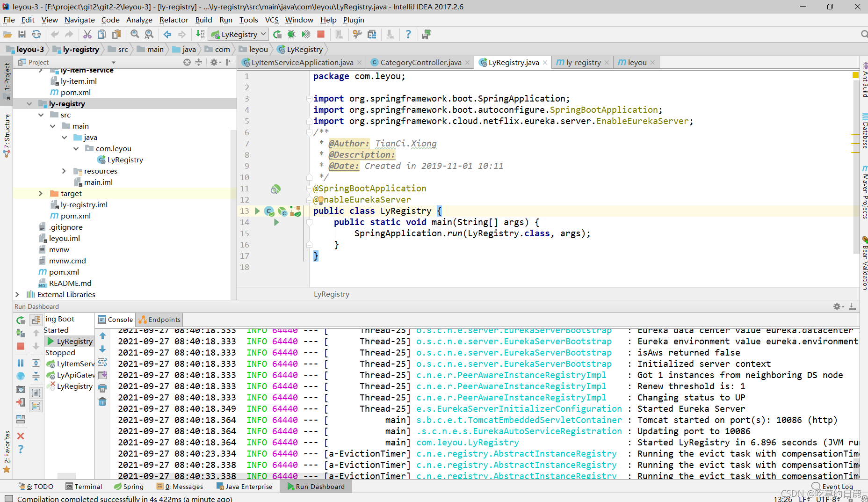This screenshot has width=868, height=502.
Task: Collapse all in the Project panel
Action: point(199,62)
